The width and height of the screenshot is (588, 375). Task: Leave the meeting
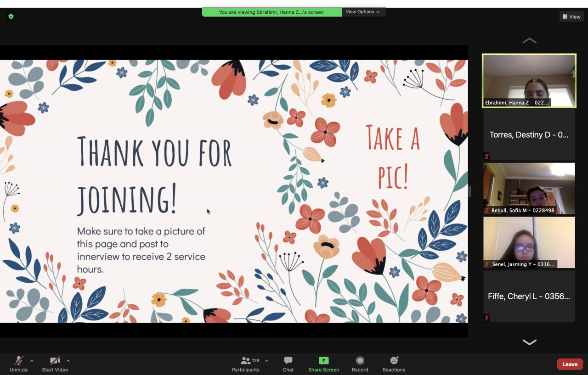(570, 364)
